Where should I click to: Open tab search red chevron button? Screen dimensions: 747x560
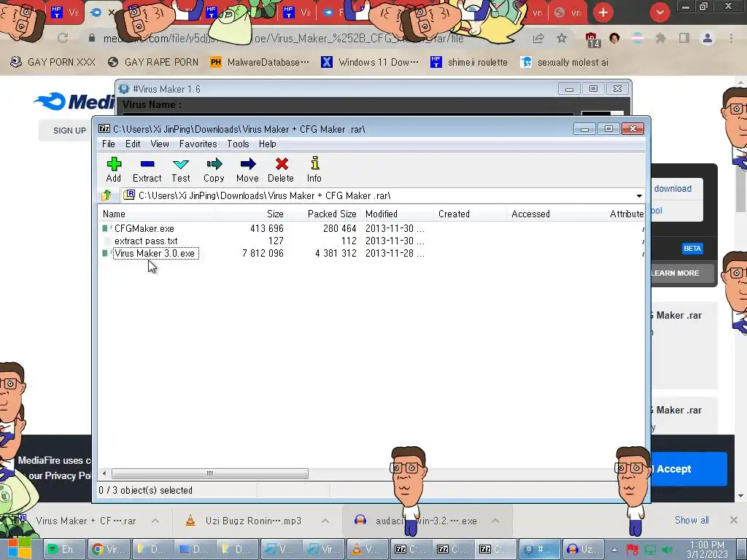point(659,12)
